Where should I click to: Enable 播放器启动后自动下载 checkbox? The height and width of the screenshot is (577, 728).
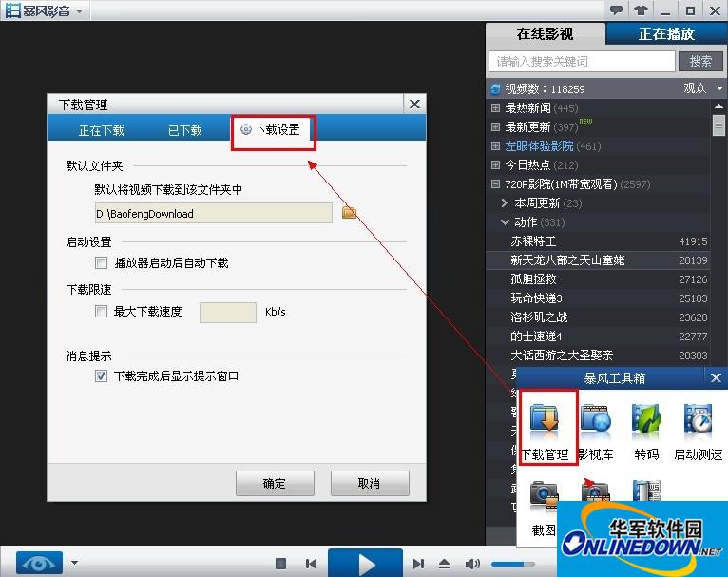(x=101, y=262)
